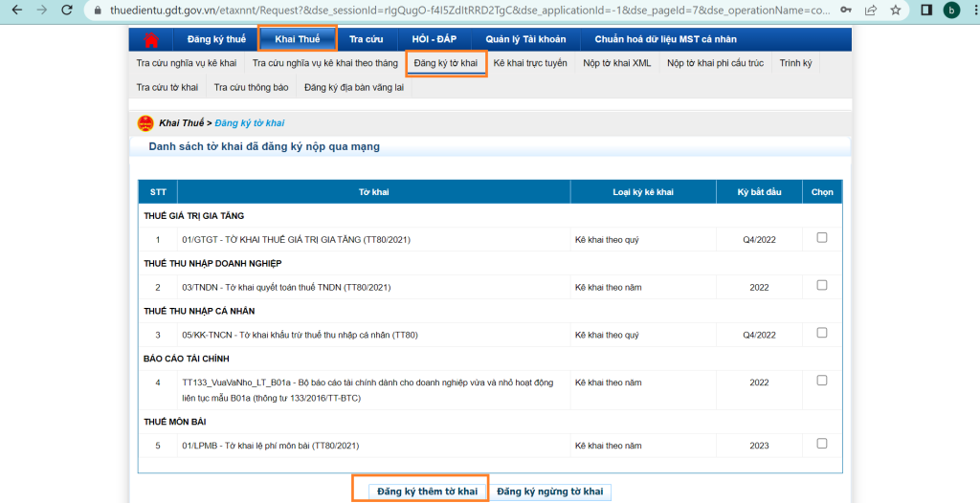Viewport: 980px width, 503px height.
Task: Switch to Tra cứu nghĩa vụ kê khai theo tháng
Action: pos(325,63)
